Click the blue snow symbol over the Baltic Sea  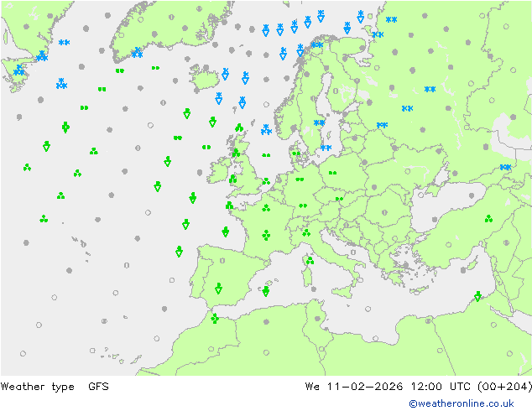[x=326, y=148]
